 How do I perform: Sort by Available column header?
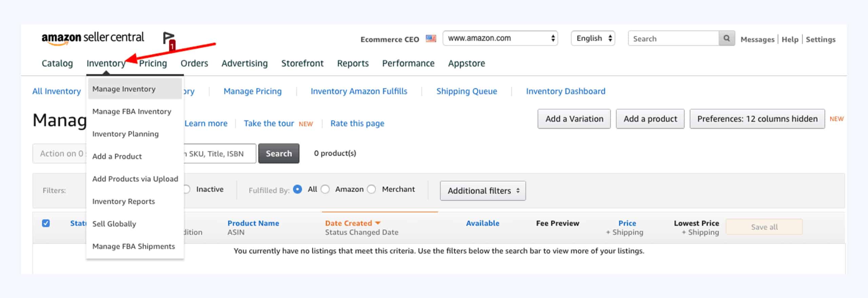point(482,223)
